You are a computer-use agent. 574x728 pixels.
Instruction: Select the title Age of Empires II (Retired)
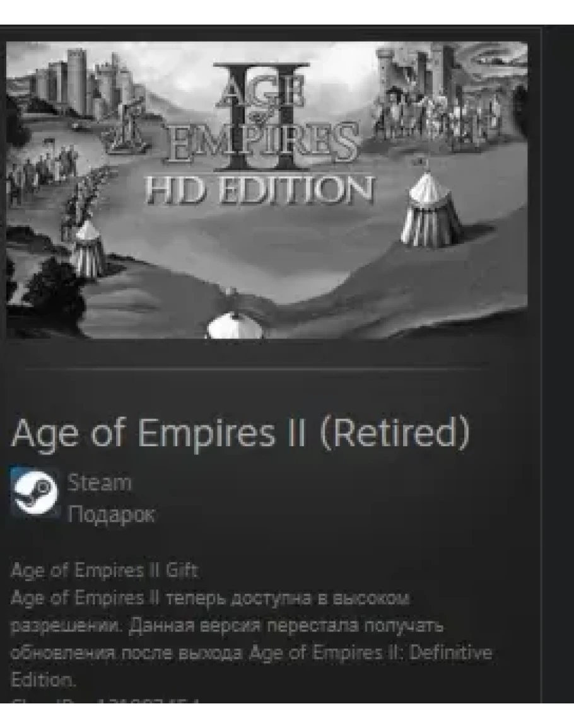[x=240, y=434]
